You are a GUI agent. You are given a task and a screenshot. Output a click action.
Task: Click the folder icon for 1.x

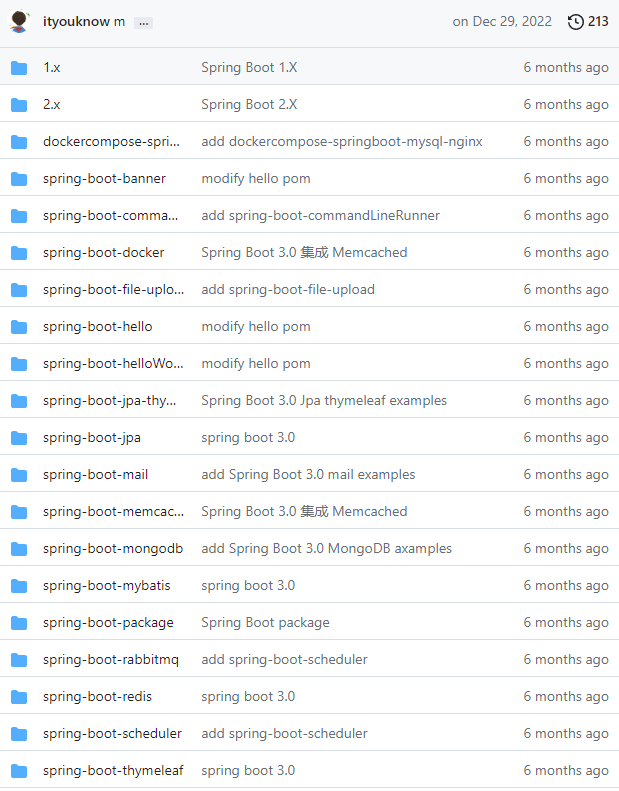coord(19,68)
